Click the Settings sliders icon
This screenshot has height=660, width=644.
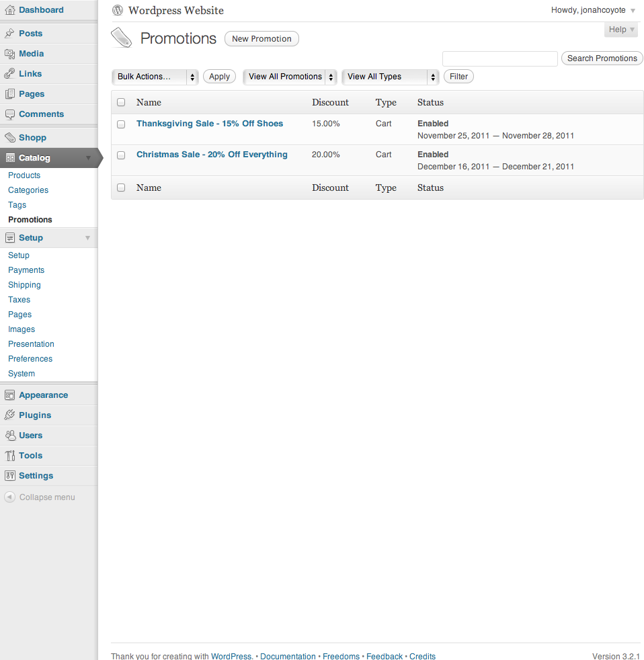9,476
